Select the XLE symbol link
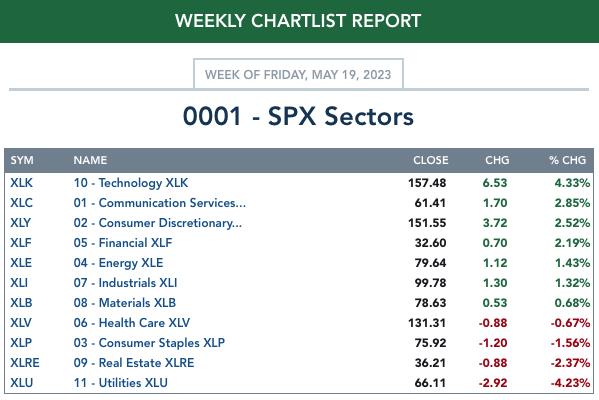The image size is (599, 400). pyautogui.click(x=21, y=262)
